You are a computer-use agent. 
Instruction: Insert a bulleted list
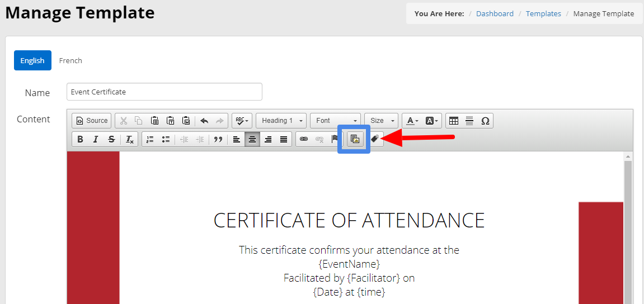point(166,140)
